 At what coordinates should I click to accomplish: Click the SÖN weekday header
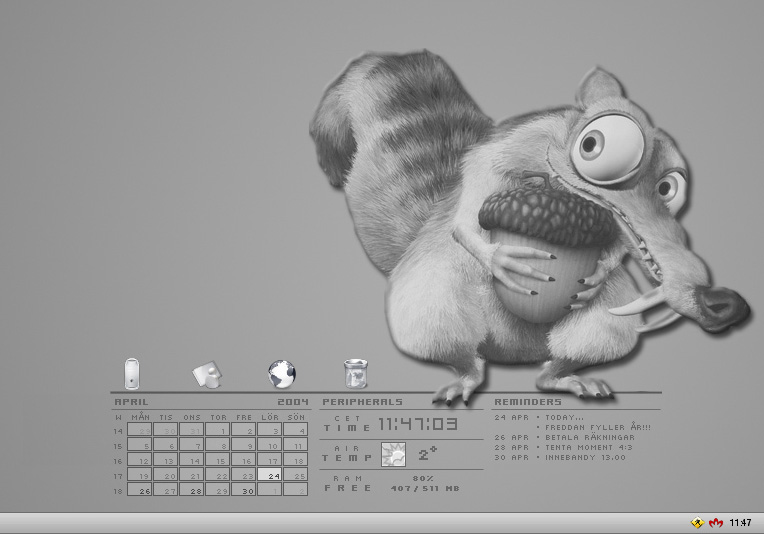(296, 417)
